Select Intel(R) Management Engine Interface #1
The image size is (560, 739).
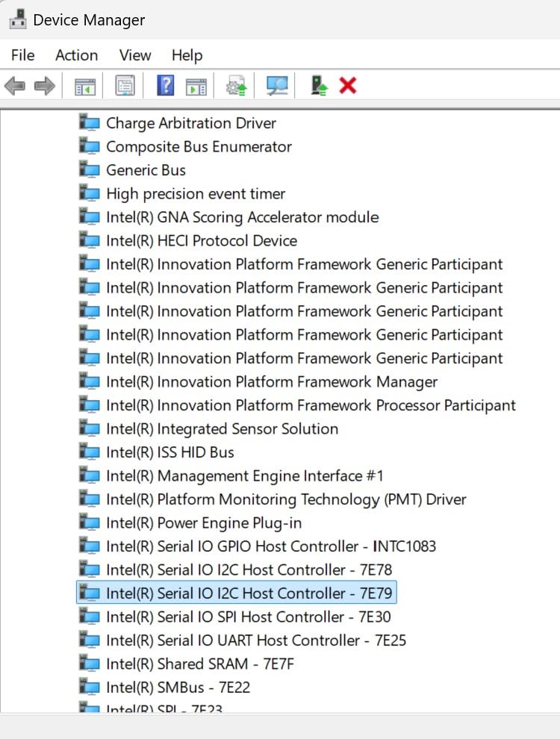[x=245, y=475]
